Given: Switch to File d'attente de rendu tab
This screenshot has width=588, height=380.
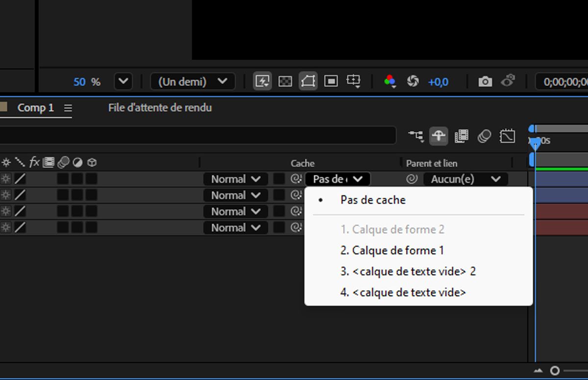Looking at the screenshot, I should point(160,107).
